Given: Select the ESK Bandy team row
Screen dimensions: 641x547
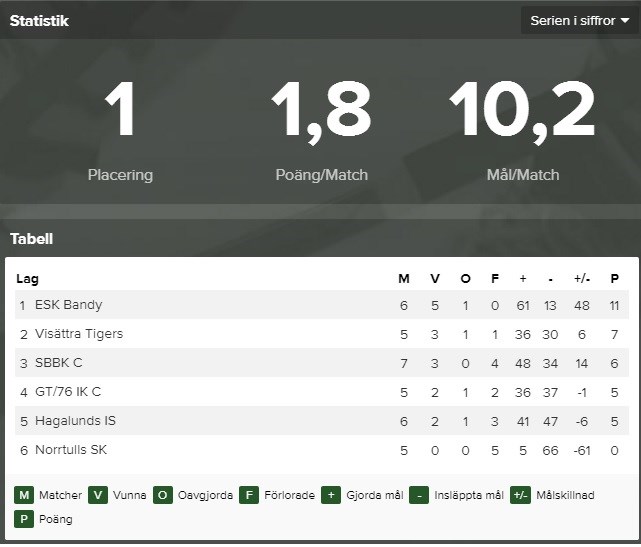Looking at the screenshot, I should point(322,305).
